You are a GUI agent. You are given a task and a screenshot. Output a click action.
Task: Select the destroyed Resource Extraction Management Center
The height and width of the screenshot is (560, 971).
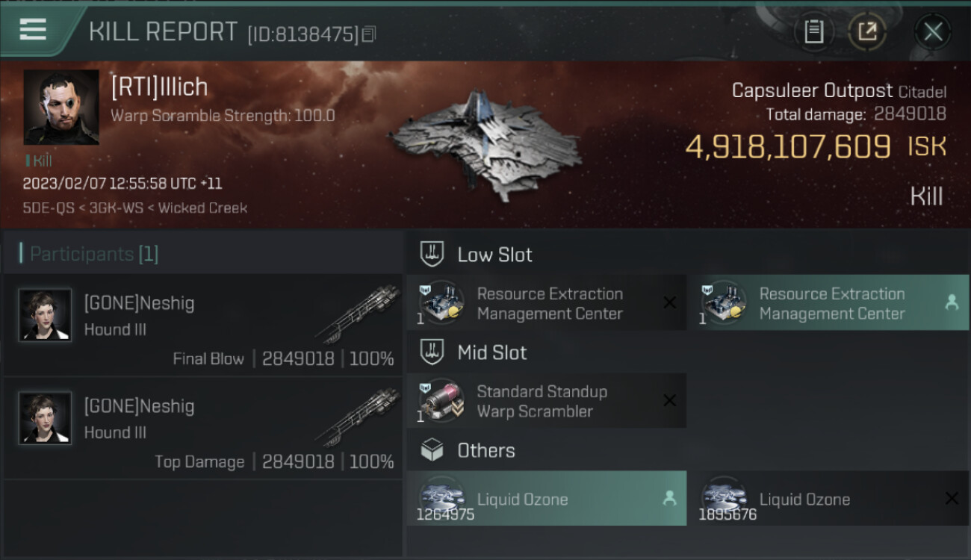546,303
